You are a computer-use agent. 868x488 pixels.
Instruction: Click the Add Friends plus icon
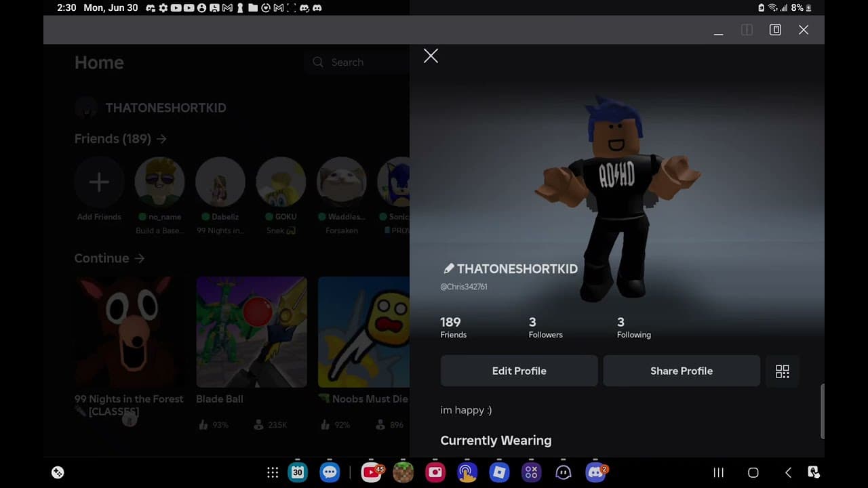(x=99, y=182)
